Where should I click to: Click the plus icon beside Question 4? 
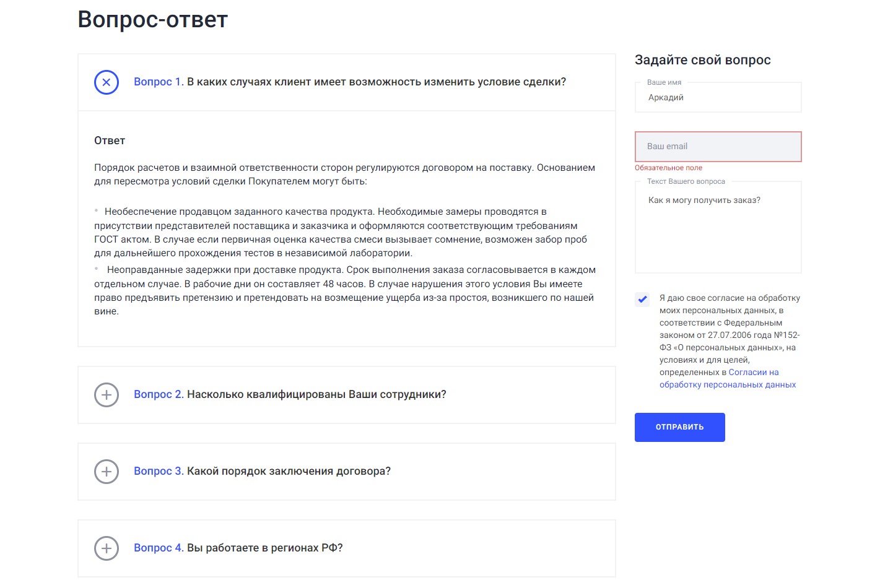(107, 548)
